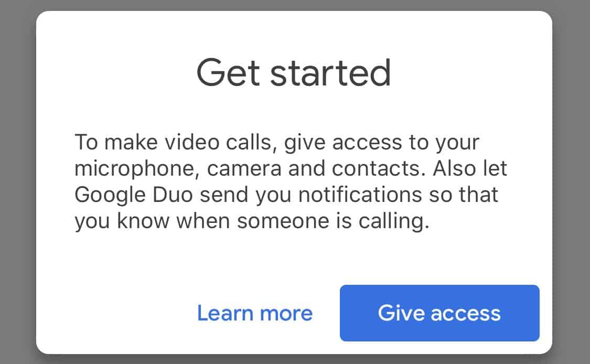Select the Get started heading
The height and width of the screenshot is (364, 590).
(x=294, y=73)
